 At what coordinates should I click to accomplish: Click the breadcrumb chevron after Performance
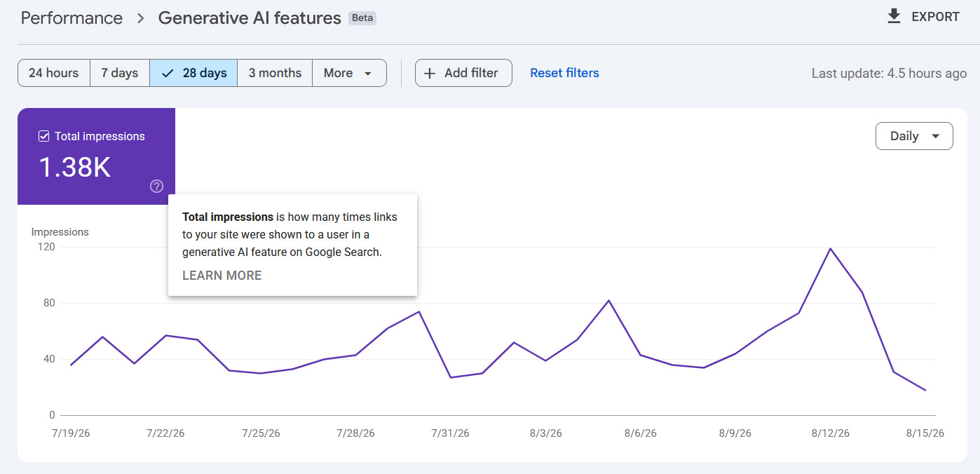tap(141, 18)
